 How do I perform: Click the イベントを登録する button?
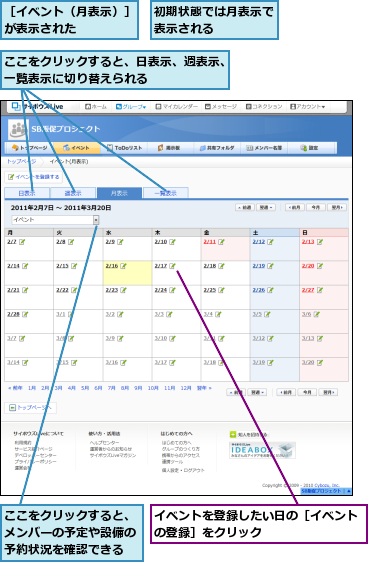[x=34, y=177]
